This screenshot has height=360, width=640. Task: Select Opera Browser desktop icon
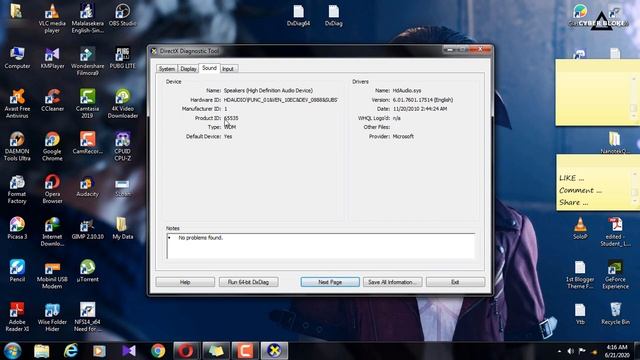point(52,189)
